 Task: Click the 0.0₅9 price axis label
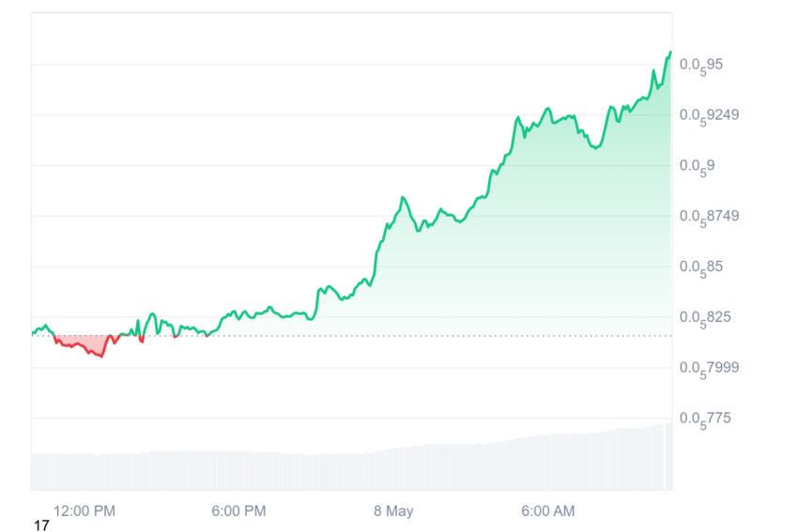click(697, 166)
